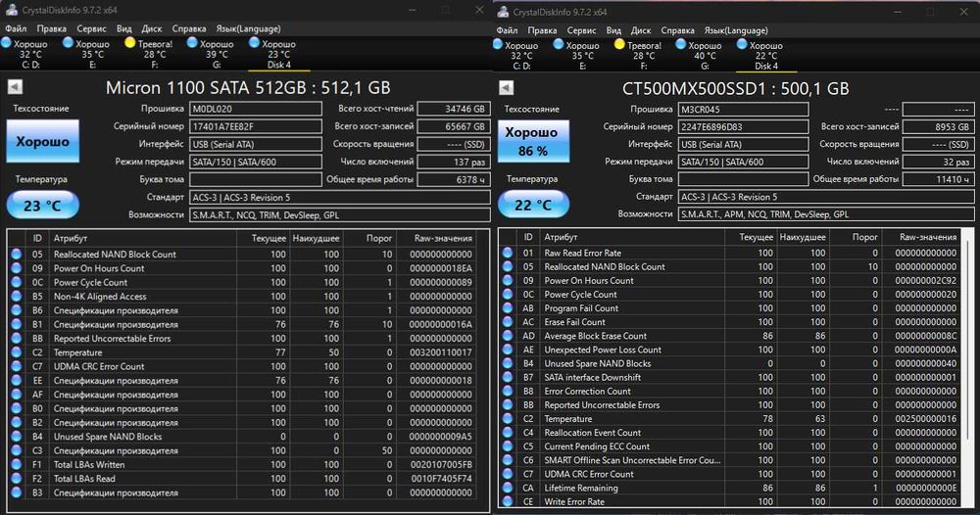Click previous disk arrow beside CT500MX500SSD1 title
980x515 pixels.
click(507, 88)
